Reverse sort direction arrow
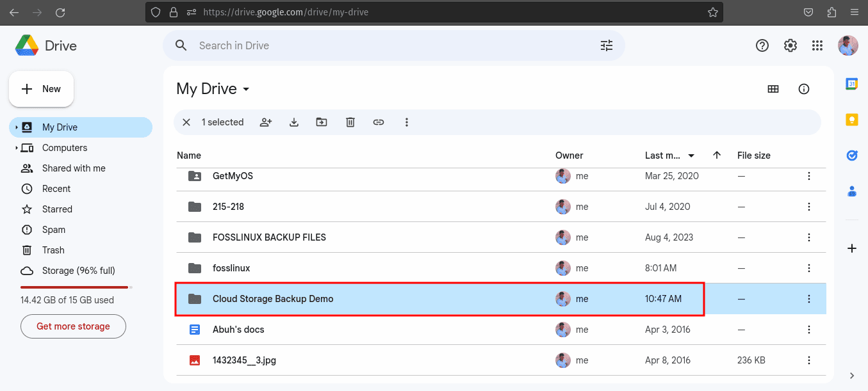The height and width of the screenshot is (391, 868). pyautogui.click(x=717, y=156)
